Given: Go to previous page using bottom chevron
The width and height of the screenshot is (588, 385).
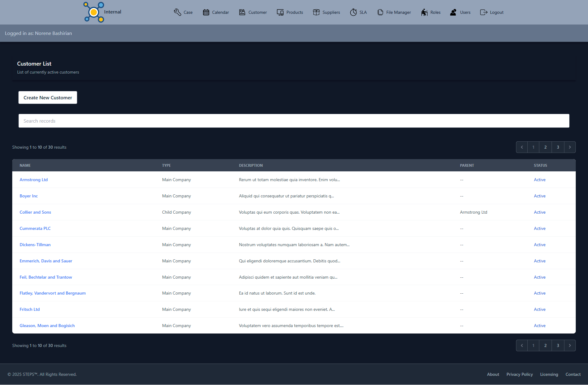Looking at the screenshot, I should 522,345.
